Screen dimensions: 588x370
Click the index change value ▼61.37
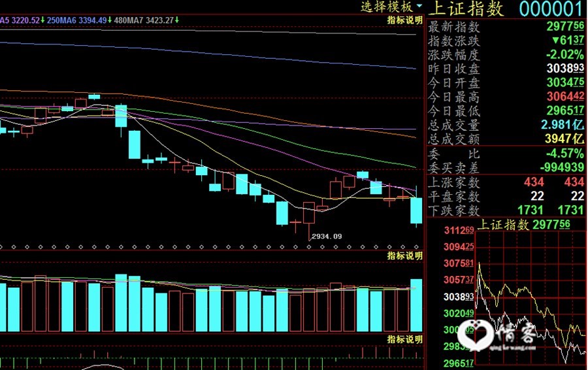click(568, 40)
